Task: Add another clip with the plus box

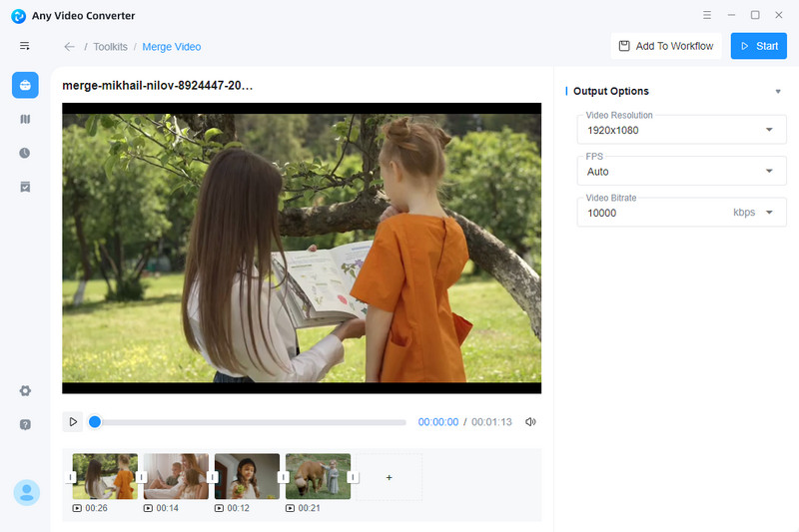Action: click(389, 477)
